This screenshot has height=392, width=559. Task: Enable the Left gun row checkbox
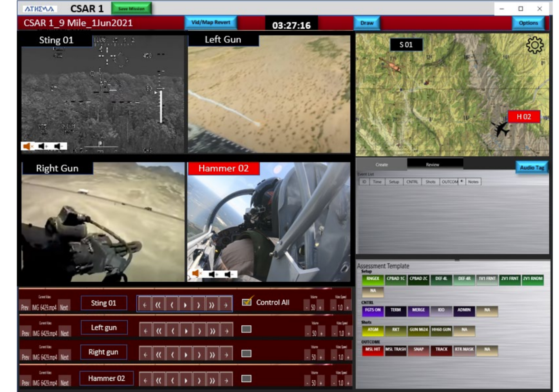[x=246, y=329]
